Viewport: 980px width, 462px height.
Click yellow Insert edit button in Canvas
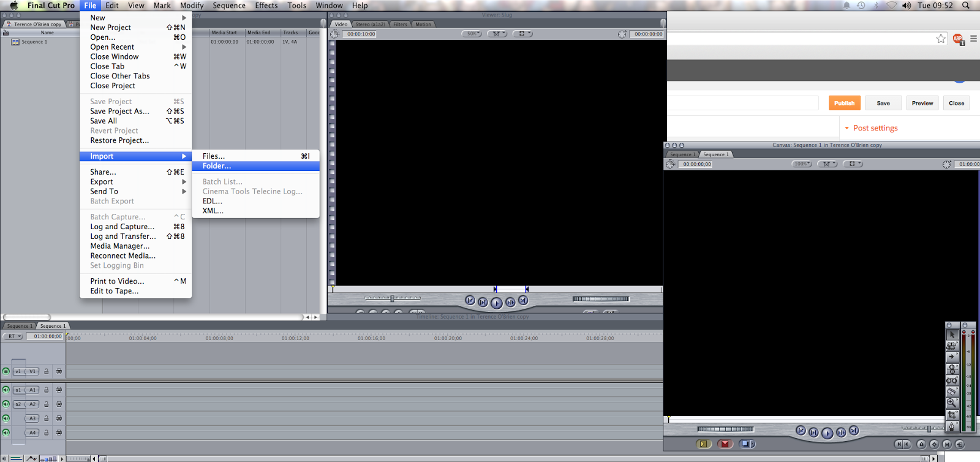[x=703, y=444]
